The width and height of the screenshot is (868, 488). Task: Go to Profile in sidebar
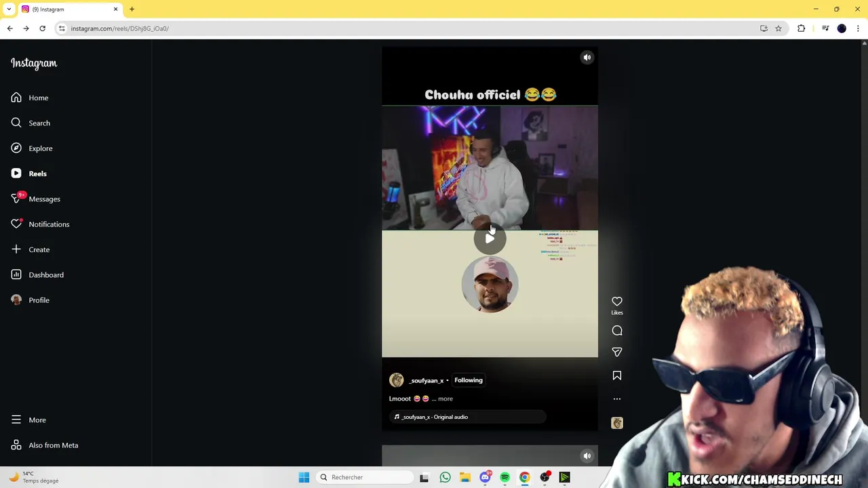pyautogui.click(x=31, y=300)
